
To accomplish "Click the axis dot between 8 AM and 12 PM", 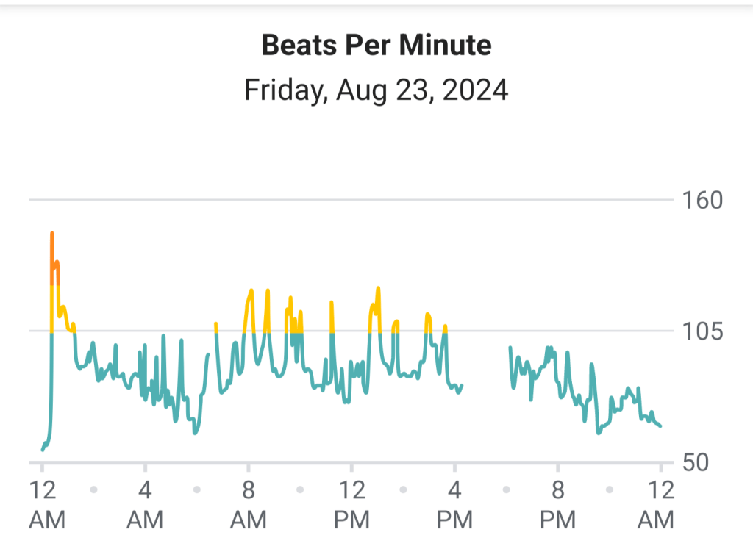I will pos(300,489).
